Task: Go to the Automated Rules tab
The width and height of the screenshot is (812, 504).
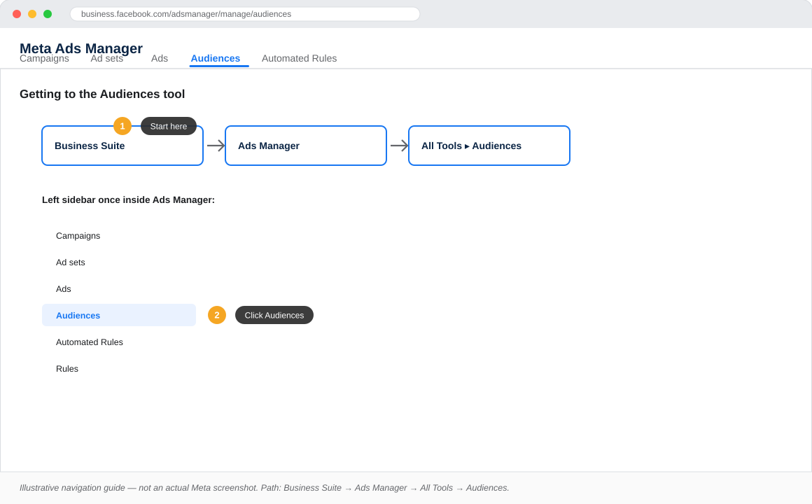Action: [x=300, y=59]
